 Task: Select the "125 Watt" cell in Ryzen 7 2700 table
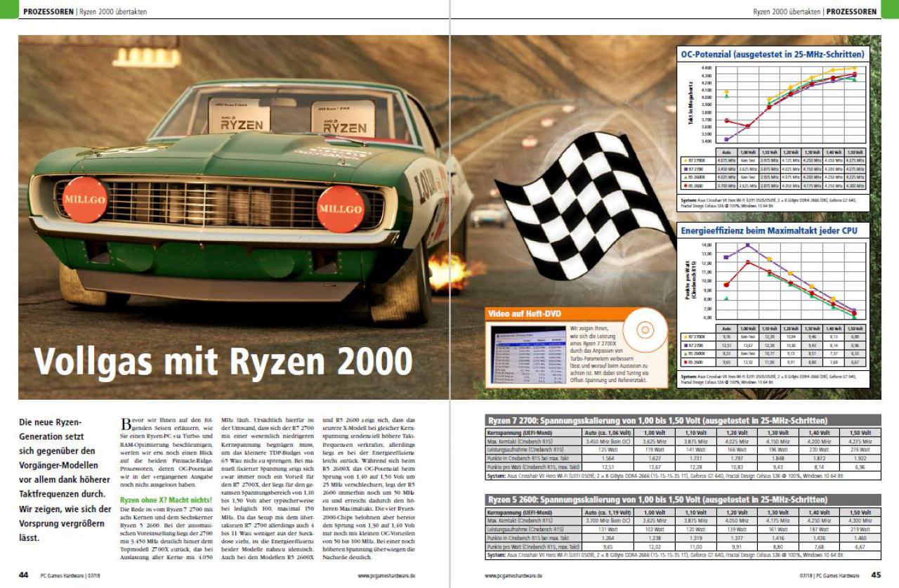(609, 449)
